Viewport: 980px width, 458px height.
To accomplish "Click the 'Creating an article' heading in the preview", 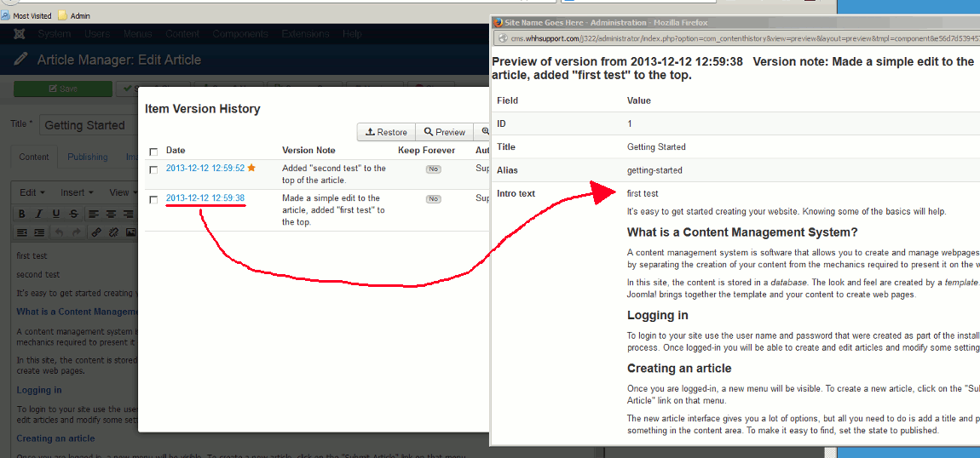I will (679, 368).
